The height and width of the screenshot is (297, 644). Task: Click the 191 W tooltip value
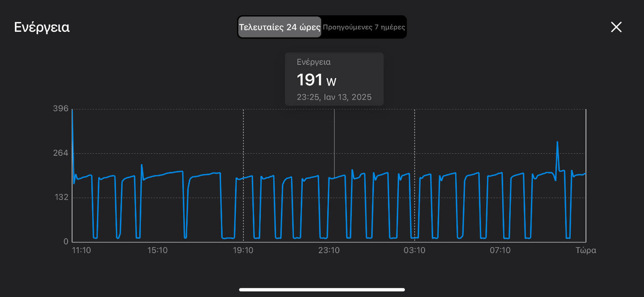(x=316, y=80)
